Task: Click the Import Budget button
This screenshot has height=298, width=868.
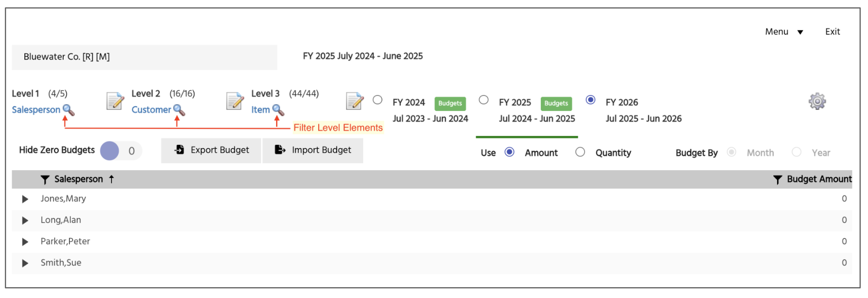Action: pos(313,150)
